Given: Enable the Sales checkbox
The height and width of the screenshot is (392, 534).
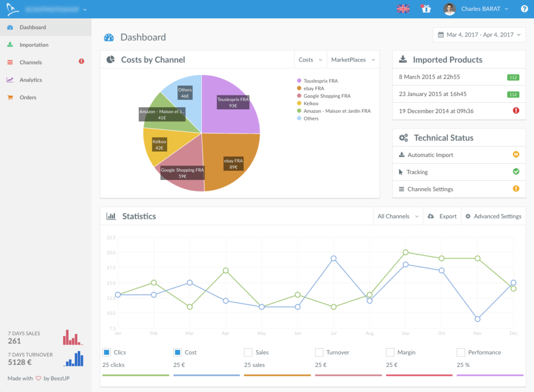Looking at the screenshot, I should point(248,352).
